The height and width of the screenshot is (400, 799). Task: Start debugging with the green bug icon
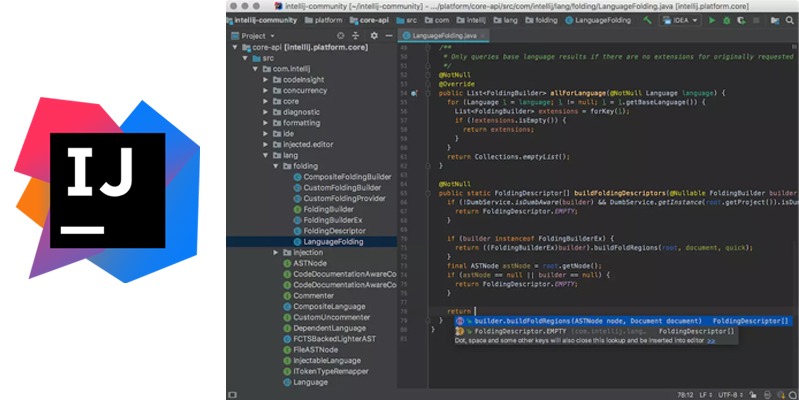(x=727, y=20)
